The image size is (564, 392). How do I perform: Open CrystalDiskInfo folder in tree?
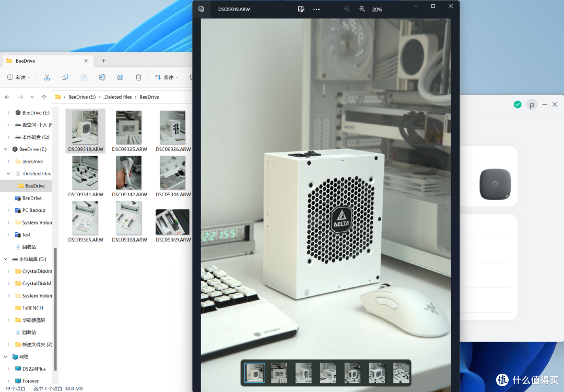coord(33,271)
